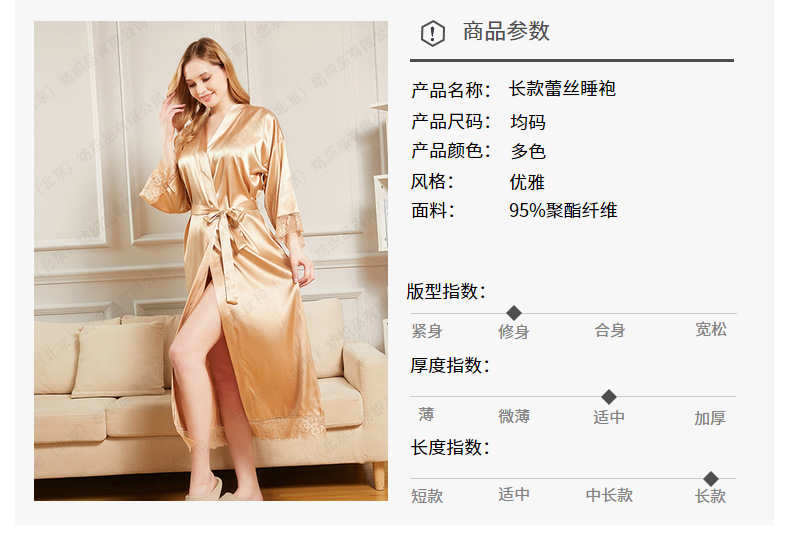Pick 微薄 on the thickness scale
Screen dimensions: 790x541
point(514,416)
